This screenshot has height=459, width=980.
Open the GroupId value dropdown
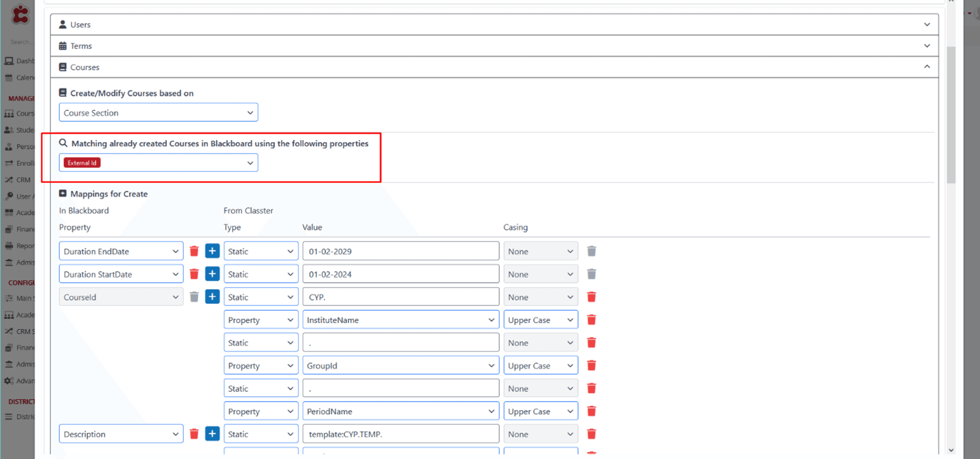401,365
